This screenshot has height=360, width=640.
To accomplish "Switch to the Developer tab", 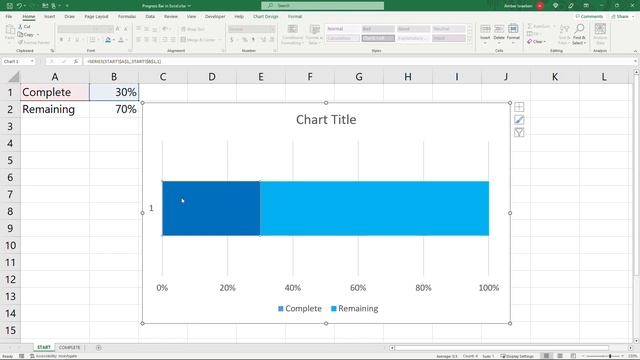I will coord(215,16).
